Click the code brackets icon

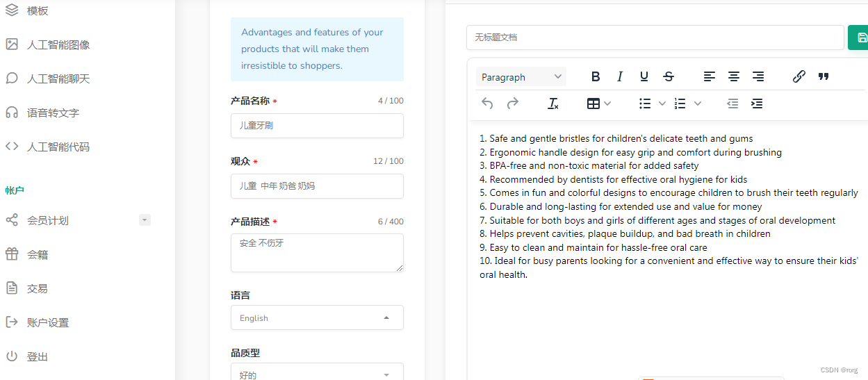(x=12, y=147)
